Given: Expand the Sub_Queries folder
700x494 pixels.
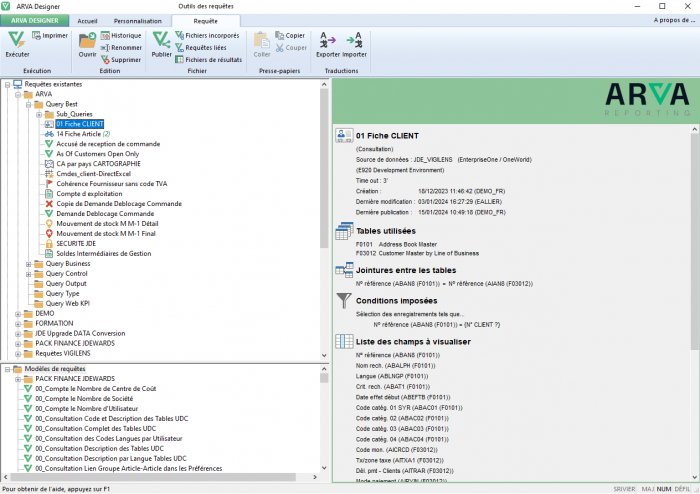Looking at the screenshot, I should coord(39,115).
